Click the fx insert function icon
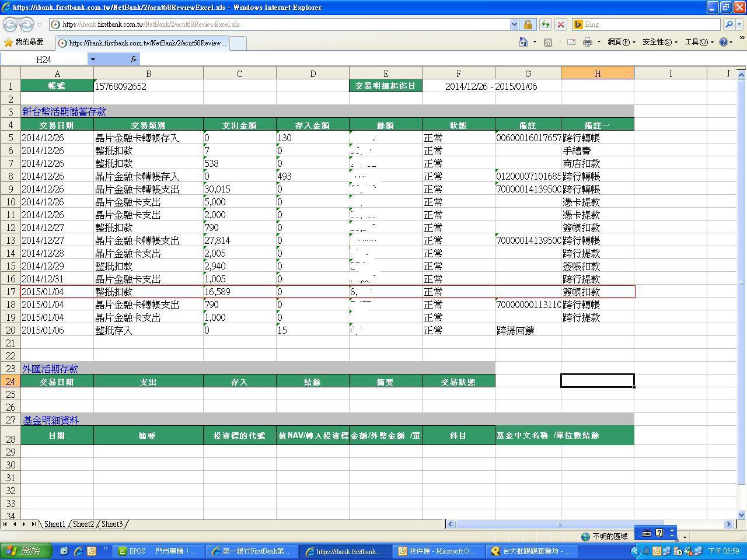Screen dimensions: 747x560 pyautogui.click(x=134, y=59)
